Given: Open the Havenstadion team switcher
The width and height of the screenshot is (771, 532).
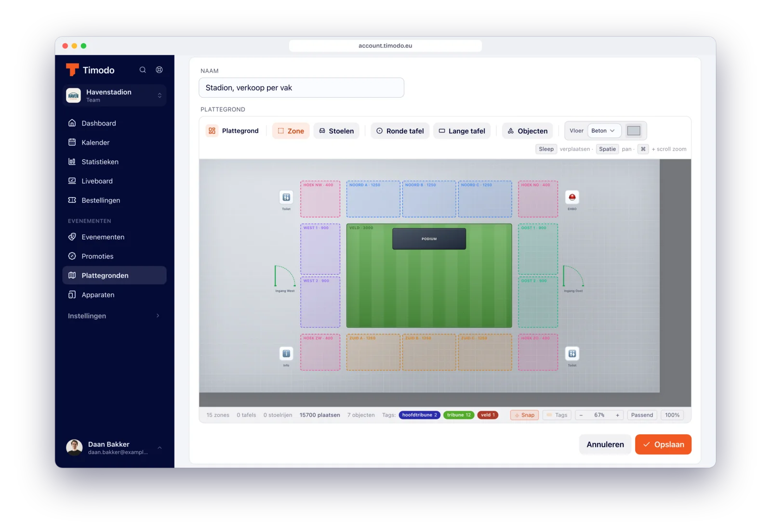Looking at the screenshot, I should click(x=115, y=95).
